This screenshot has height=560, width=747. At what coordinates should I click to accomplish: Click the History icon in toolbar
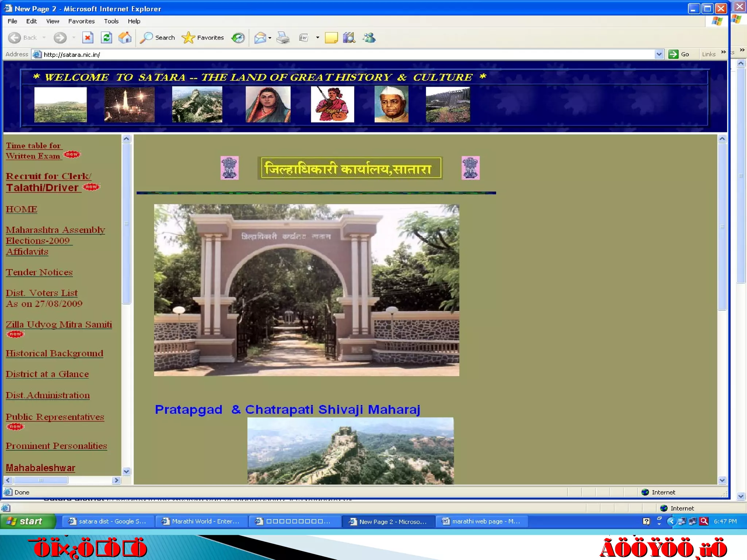(238, 38)
